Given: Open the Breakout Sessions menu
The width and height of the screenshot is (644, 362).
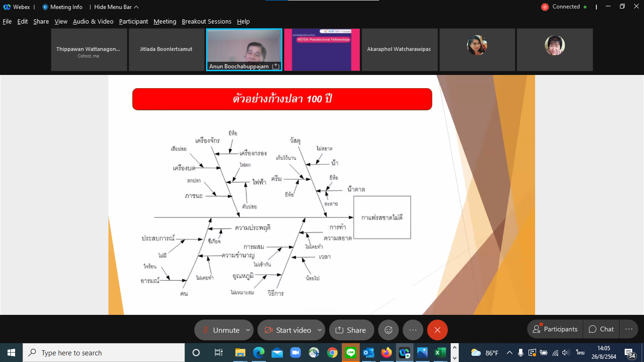Looking at the screenshot, I should pos(206,22).
